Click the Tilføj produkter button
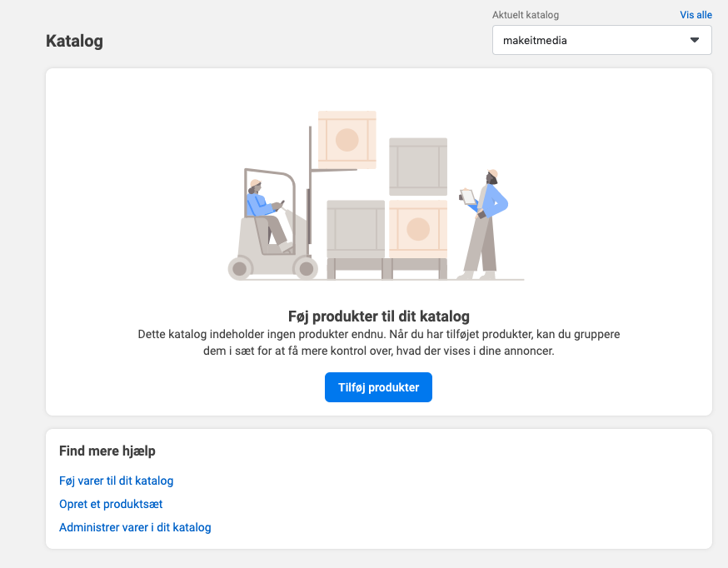The width and height of the screenshot is (728, 568). tap(378, 387)
